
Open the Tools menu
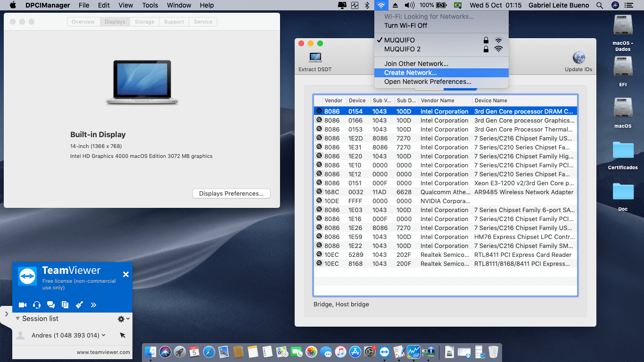pos(149,5)
